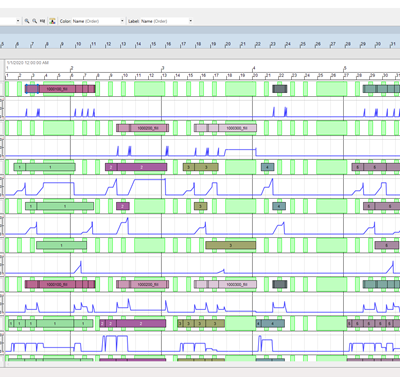Click the fit-to-window icon after the magnifiers

pyautogui.click(x=42, y=21)
